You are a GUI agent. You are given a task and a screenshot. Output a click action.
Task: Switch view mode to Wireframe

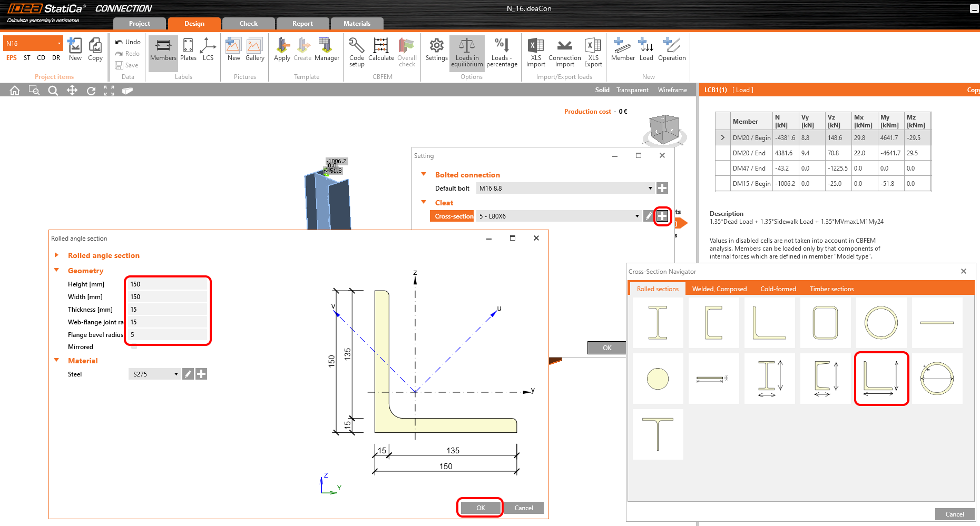click(672, 90)
